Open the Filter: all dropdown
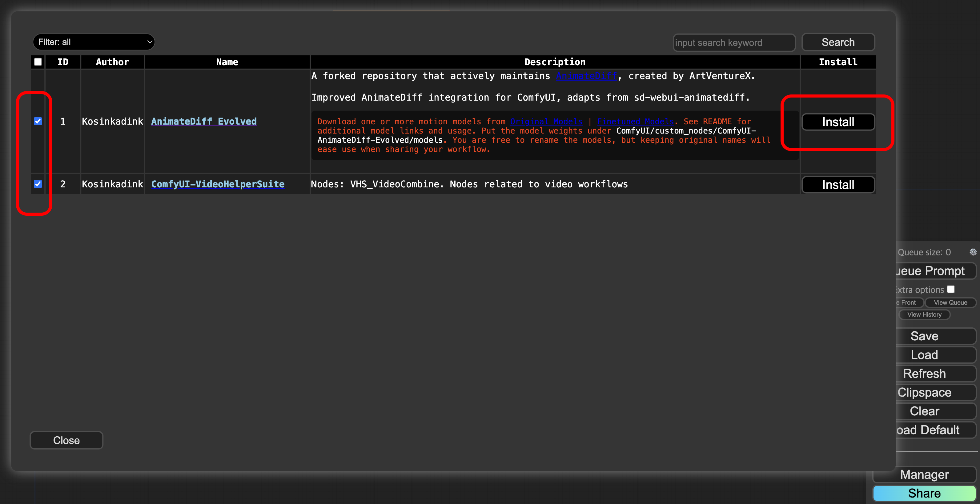The height and width of the screenshot is (504, 980). point(94,42)
